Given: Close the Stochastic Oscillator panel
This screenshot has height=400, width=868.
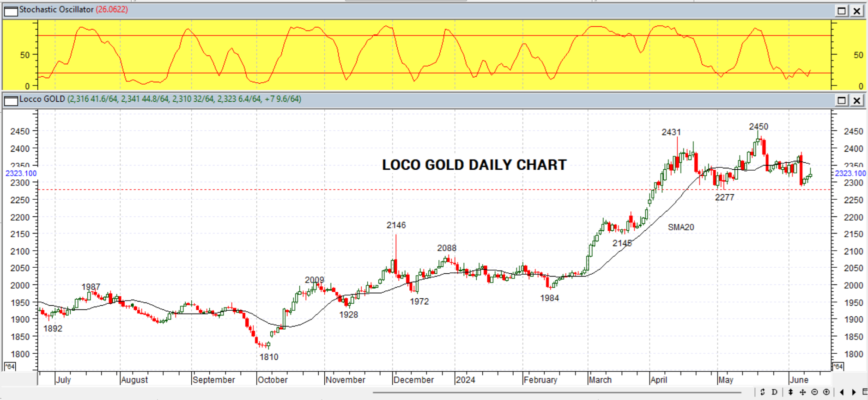Looking at the screenshot, I should pos(857,11).
